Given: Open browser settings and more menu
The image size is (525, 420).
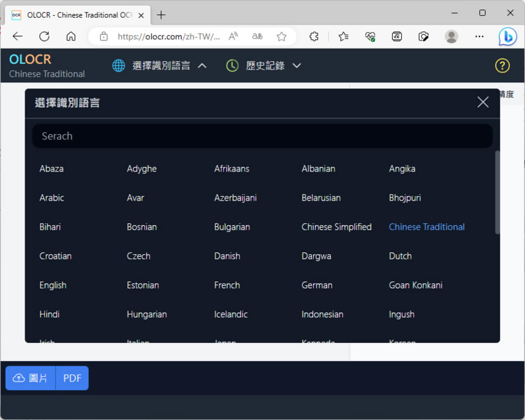Looking at the screenshot, I should pyautogui.click(x=479, y=37).
